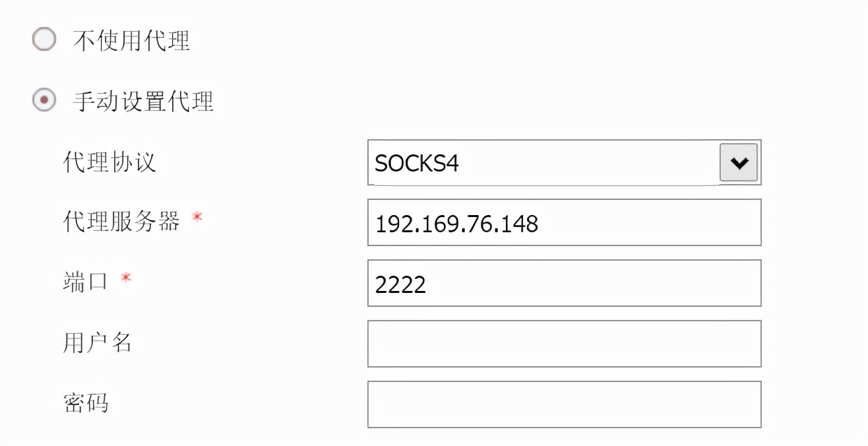868x446 pixels.
Task: Click the 端口 label text
Action: 85,281
